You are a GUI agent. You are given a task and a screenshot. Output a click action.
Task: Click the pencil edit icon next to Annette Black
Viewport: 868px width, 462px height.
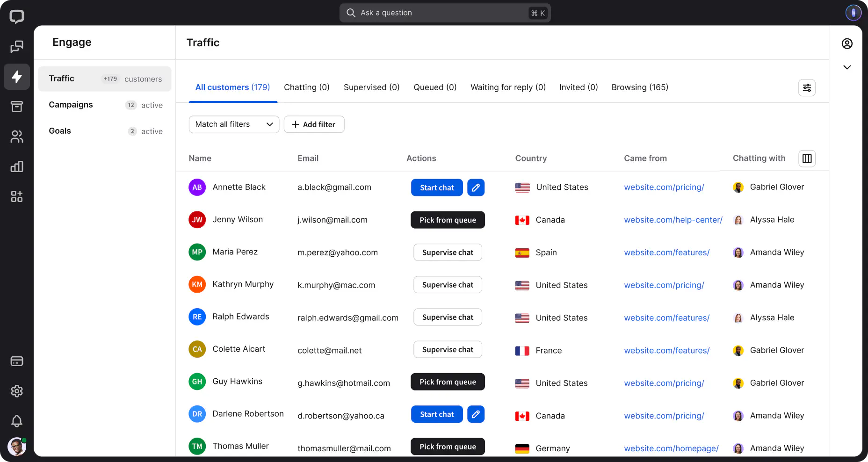pyautogui.click(x=476, y=187)
